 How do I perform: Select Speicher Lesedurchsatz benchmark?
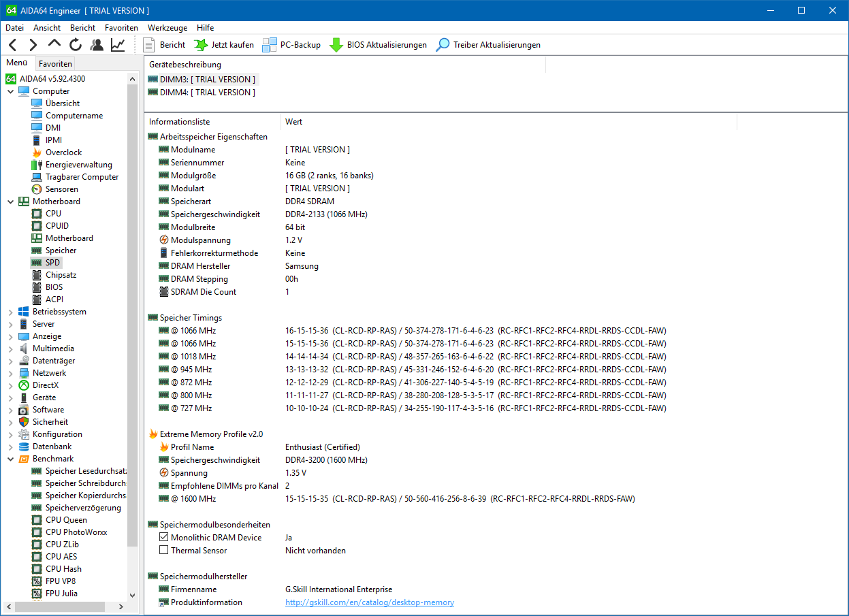pos(86,471)
